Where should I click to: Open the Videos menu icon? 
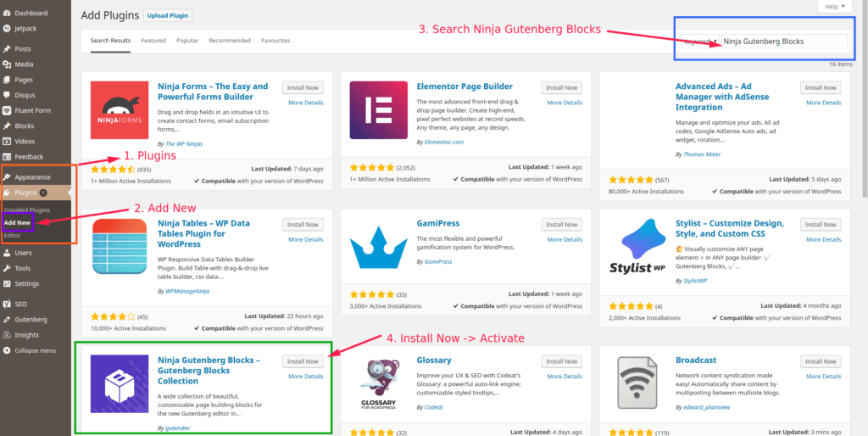(x=7, y=142)
